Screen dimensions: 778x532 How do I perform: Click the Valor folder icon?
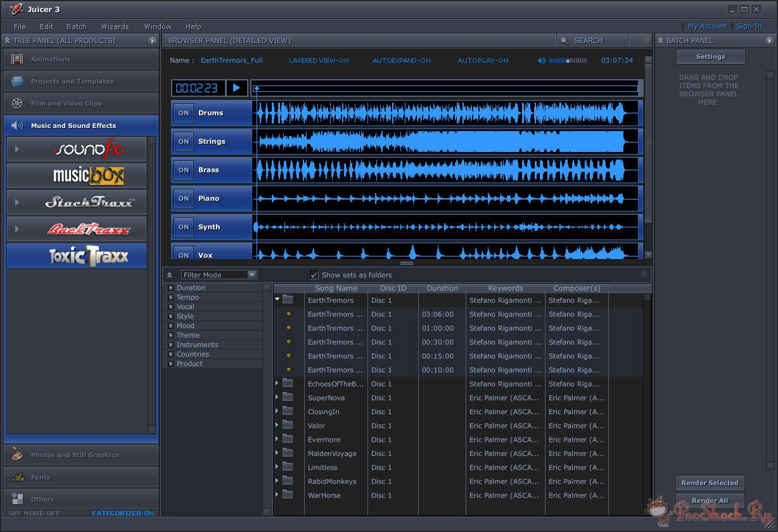(x=288, y=425)
